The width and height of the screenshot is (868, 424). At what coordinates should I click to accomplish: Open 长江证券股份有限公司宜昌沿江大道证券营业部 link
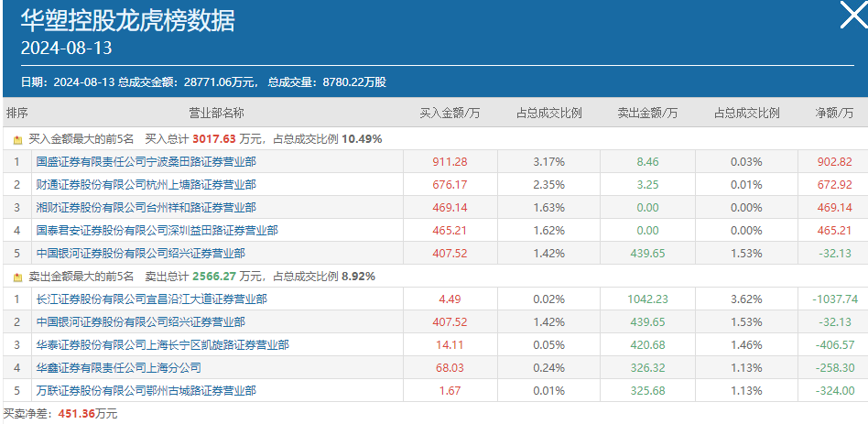coord(152,299)
